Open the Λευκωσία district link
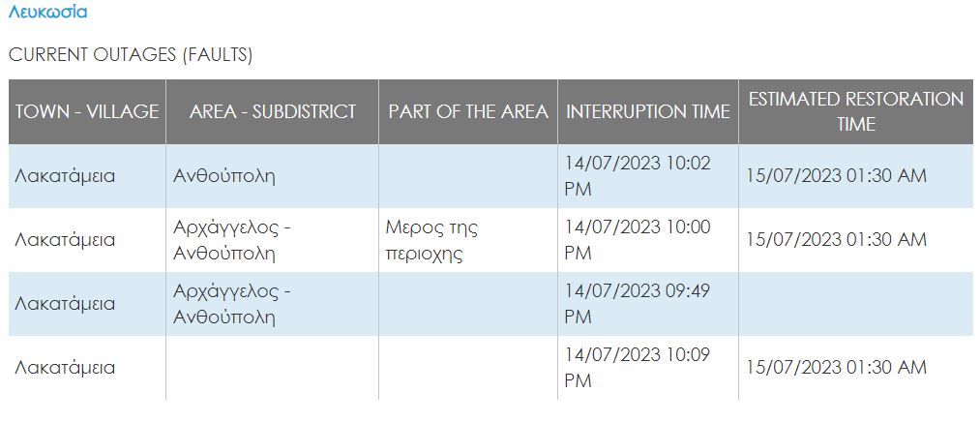 pyautogui.click(x=47, y=12)
